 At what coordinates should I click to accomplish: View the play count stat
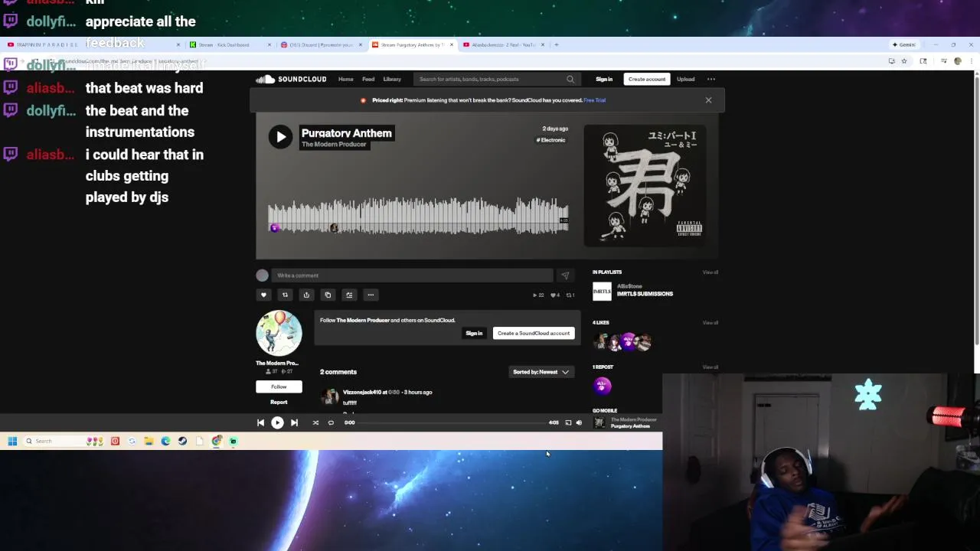coord(538,295)
